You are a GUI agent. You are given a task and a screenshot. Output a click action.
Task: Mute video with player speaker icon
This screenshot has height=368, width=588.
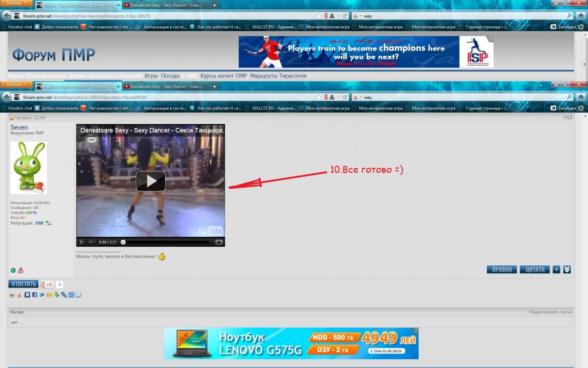point(91,242)
